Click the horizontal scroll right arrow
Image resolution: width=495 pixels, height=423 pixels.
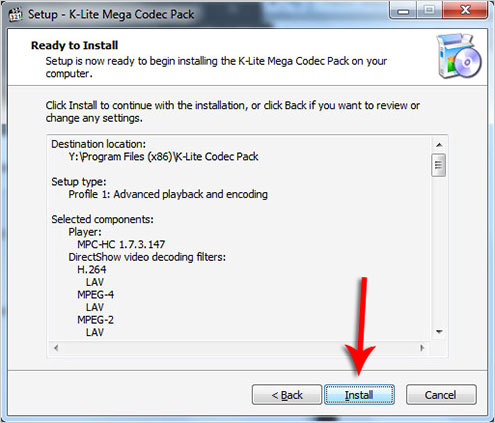click(x=422, y=348)
